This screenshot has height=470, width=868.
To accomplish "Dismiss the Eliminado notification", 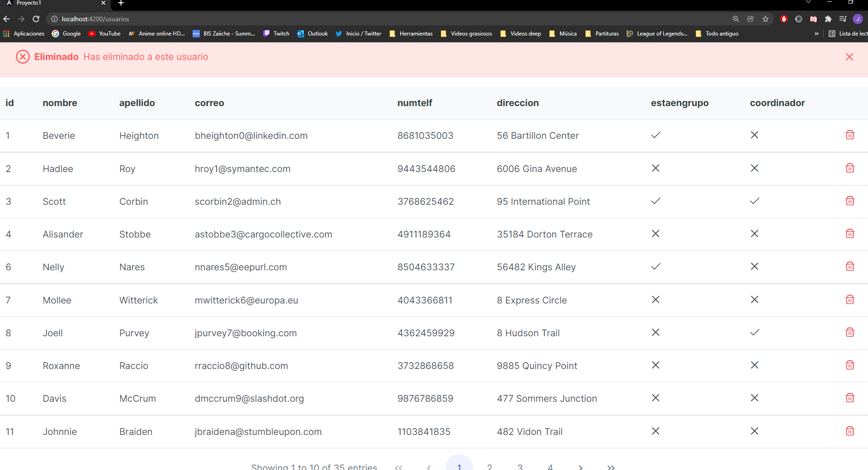I will coord(849,57).
